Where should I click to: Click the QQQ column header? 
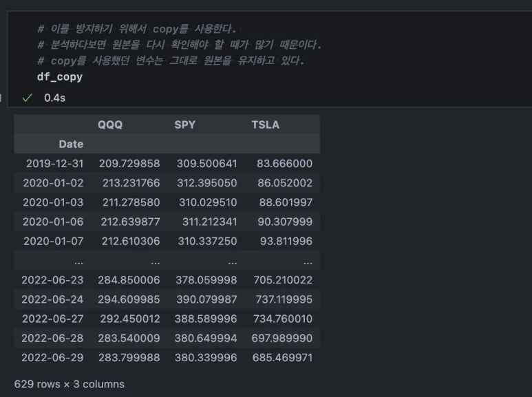coord(110,125)
